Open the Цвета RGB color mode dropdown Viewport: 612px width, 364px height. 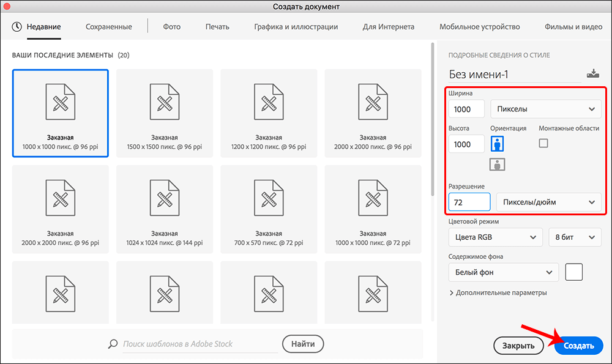pyautogui.click(x=495, y=237)
